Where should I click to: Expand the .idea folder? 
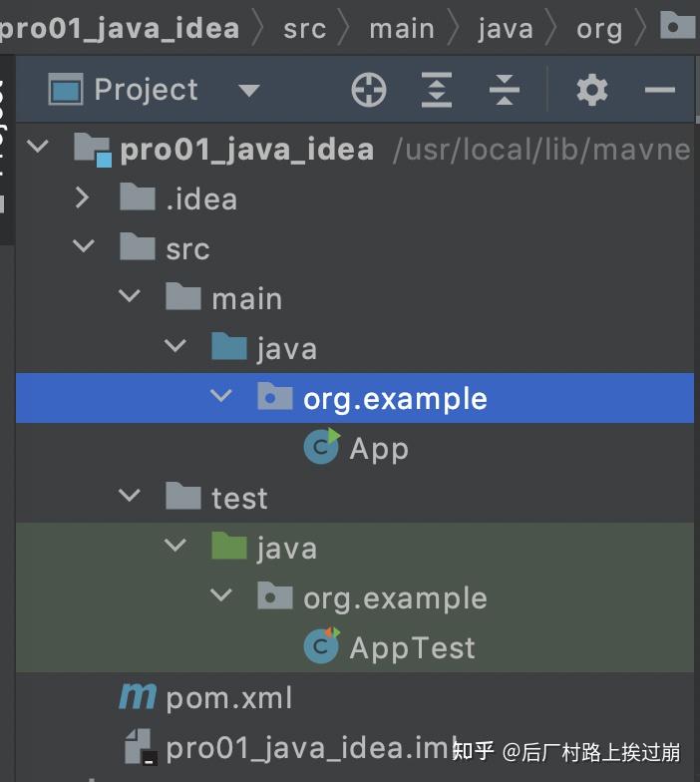coord(84,198)
